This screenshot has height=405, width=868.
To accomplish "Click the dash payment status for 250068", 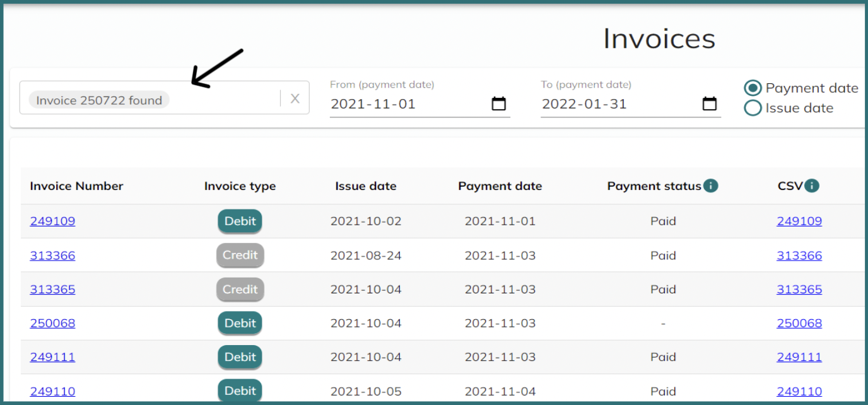I will 663,324.
